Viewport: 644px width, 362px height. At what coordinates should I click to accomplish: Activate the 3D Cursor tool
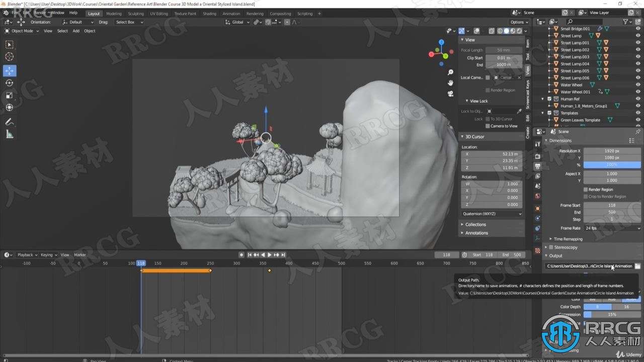(10, 57)
